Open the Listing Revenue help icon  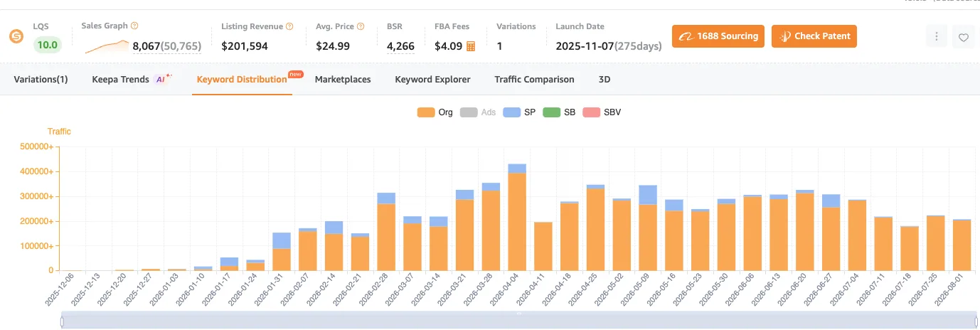click(x=289, y=26)
